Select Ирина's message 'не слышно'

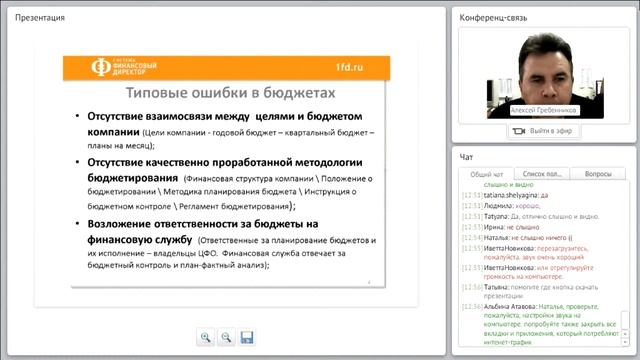point(501,227)
